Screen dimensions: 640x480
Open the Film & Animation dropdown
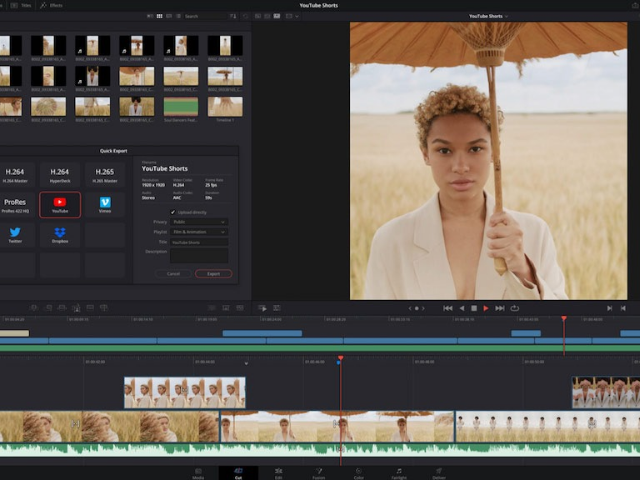(199, 232)
